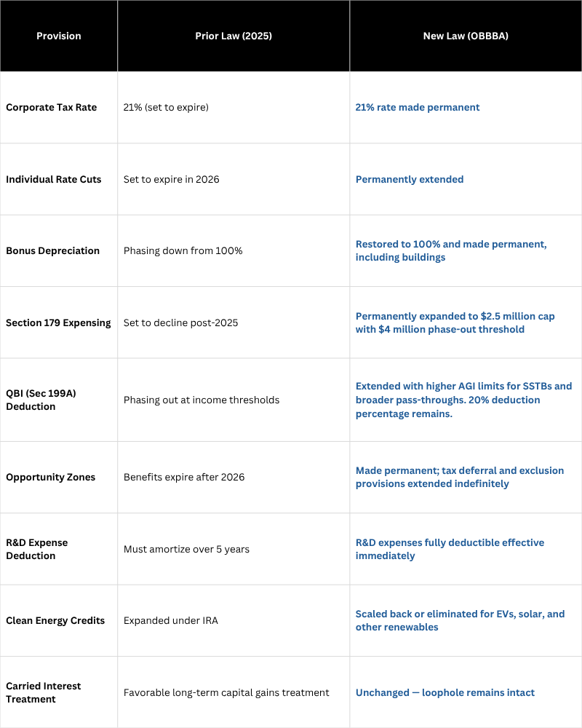Select the Section 179 Expensing label

tap(58, 323)
